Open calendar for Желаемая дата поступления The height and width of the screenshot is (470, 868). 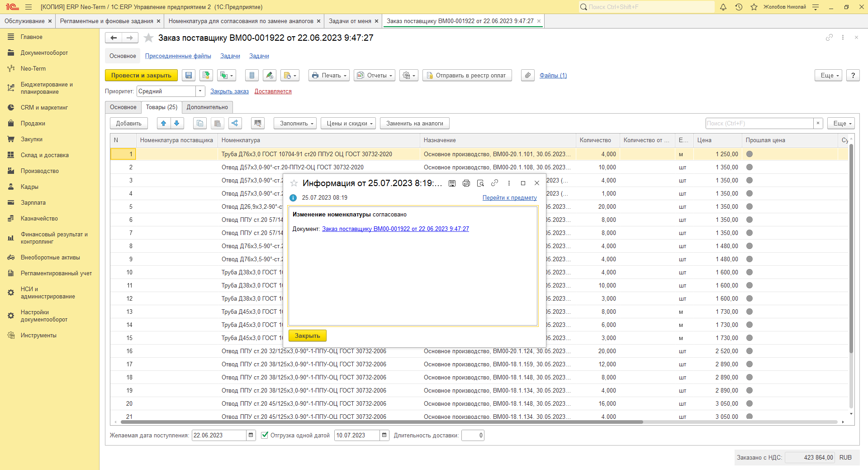(x=251, y=435)
